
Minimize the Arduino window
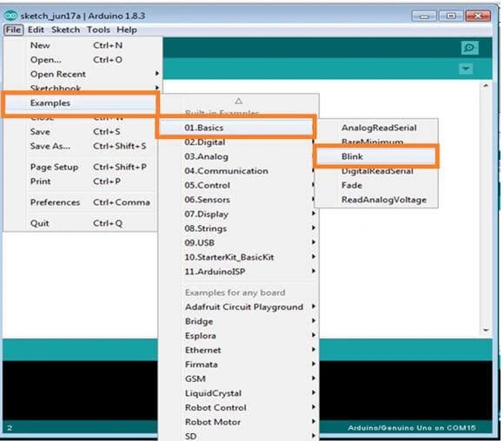click(424, 16)
